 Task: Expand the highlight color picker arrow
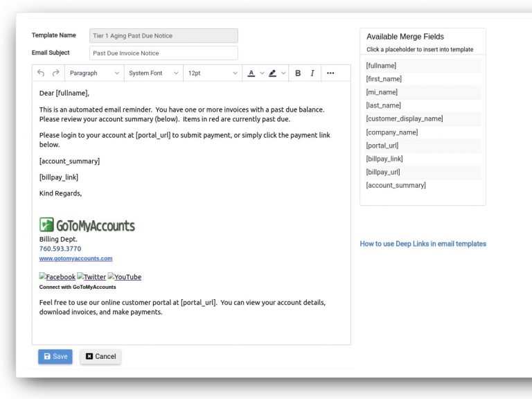[283, 73]
